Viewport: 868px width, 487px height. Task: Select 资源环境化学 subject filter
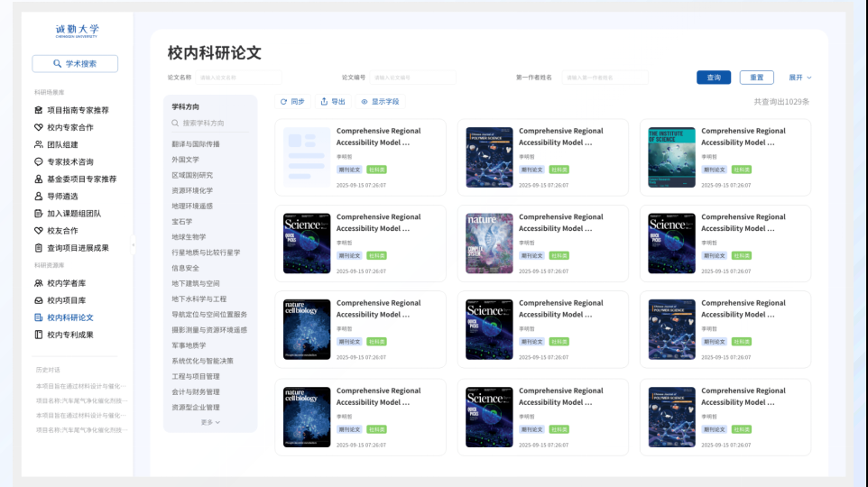point(192,190)
